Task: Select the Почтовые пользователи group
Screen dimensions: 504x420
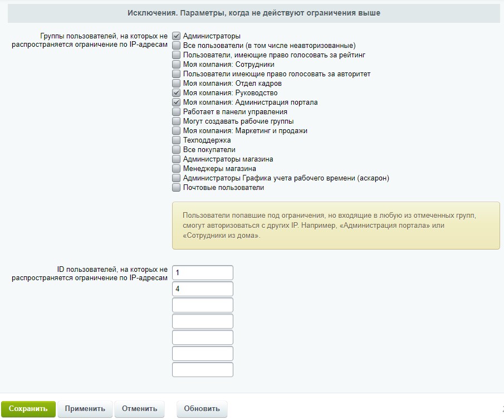Action: [175, 187]
